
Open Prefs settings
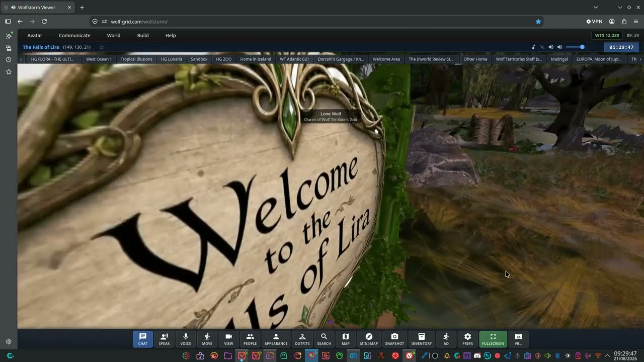coord(467,339)
